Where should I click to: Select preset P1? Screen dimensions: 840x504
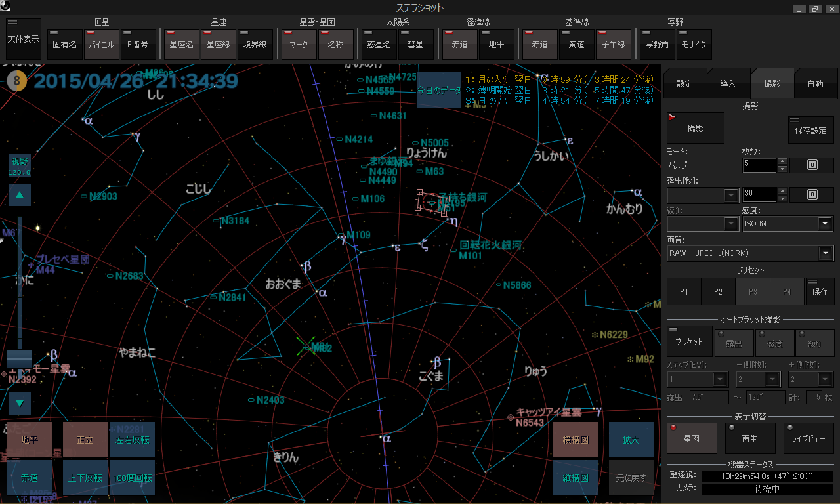coord(684,291)
